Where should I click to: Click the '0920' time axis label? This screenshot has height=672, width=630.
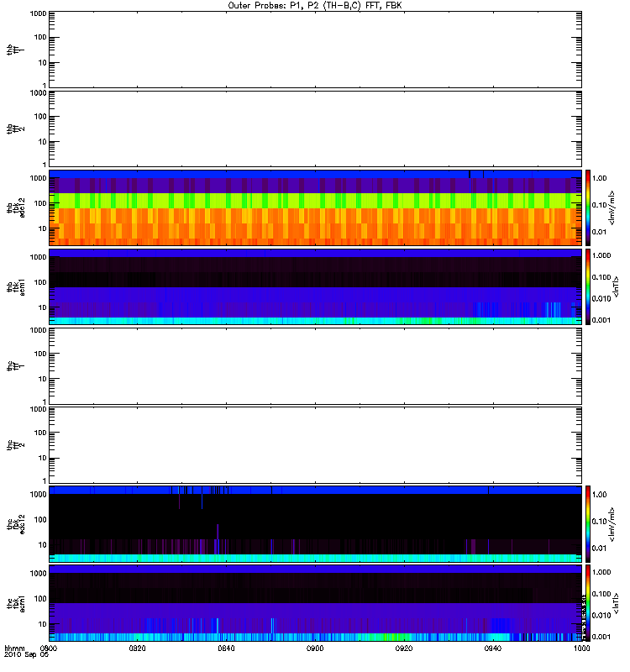[404, 648]
